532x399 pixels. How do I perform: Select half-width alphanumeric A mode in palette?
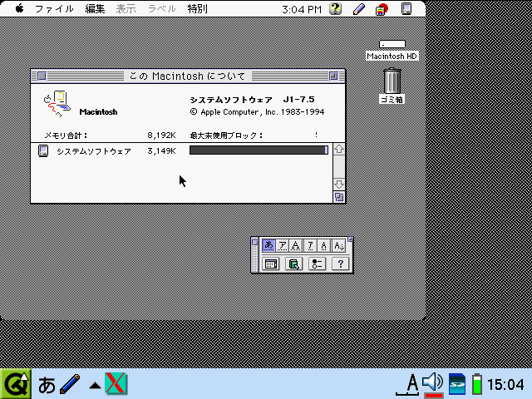[x=323, y=245]
